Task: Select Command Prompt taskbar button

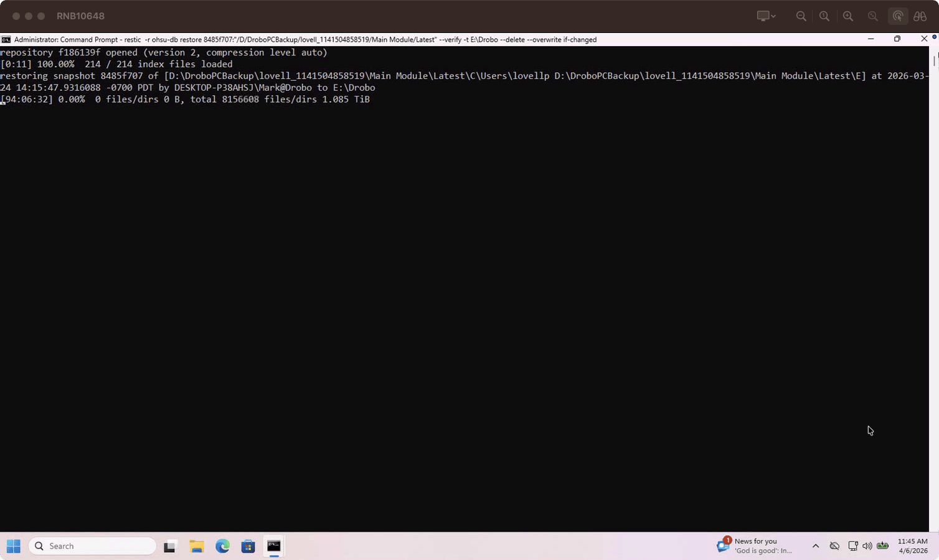Action: 274,546
